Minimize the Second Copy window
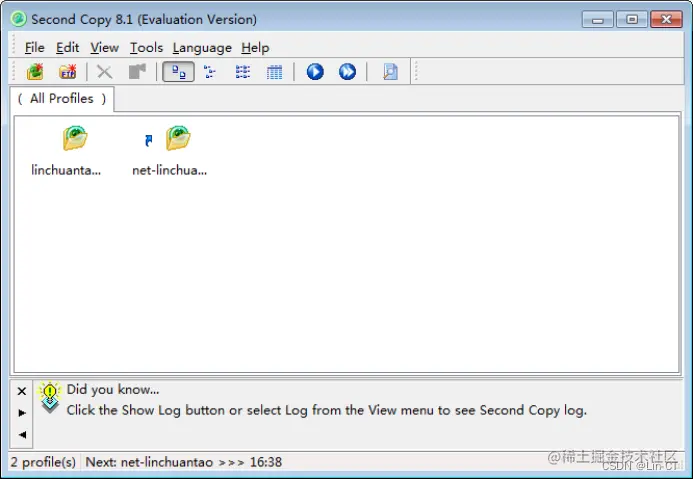The width and height of the screenshot is (693, 480). point(598,19)
